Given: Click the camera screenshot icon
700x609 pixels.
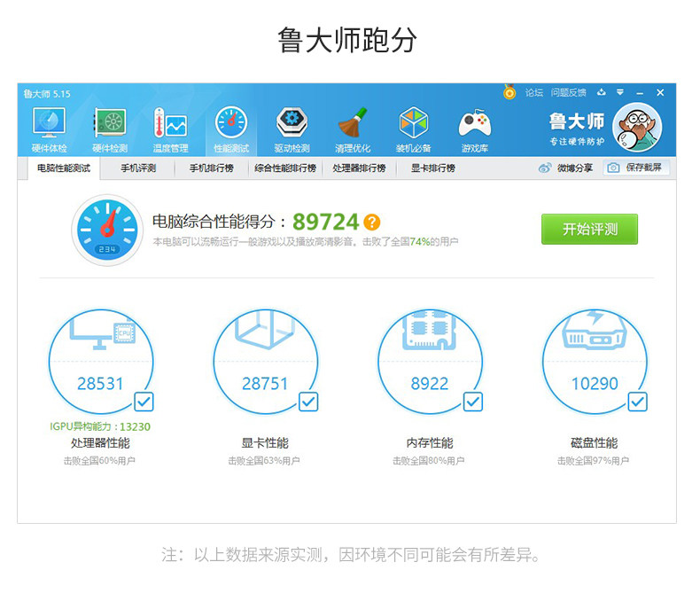Looking at the screenshot, I should tap(613, 168).
